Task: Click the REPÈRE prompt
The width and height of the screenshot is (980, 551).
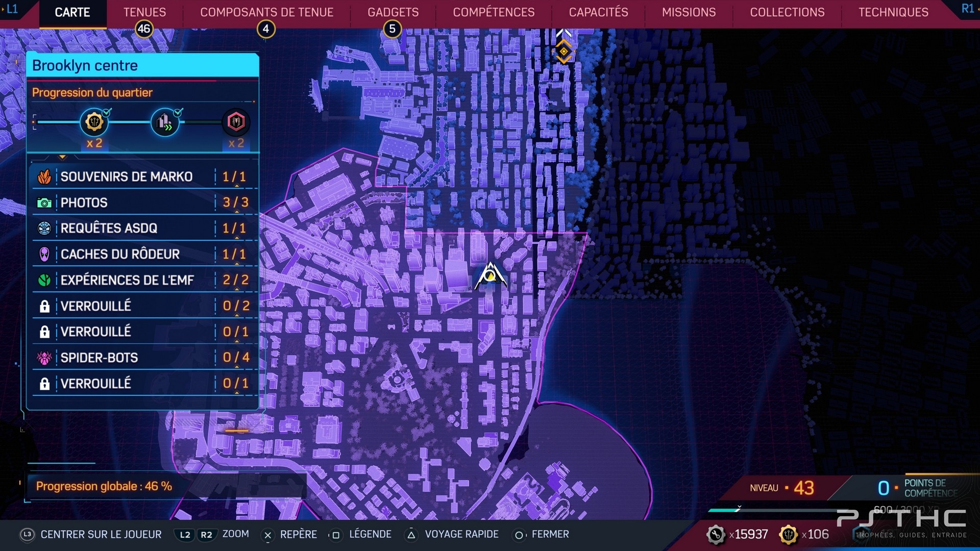Action: pos(299,534)
